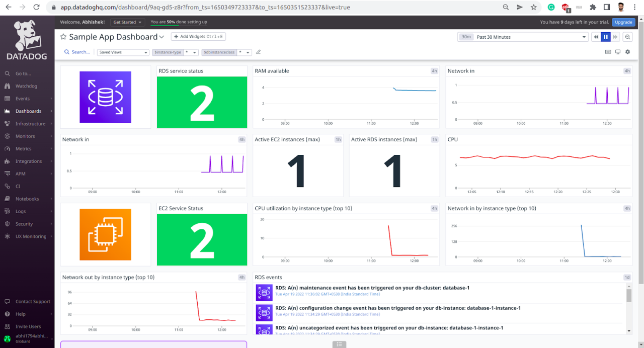The width and height of the screenshot is (644, 348).
Task: Click the 1h badge on Active EC2 instances
Action: tap(338, 139)
